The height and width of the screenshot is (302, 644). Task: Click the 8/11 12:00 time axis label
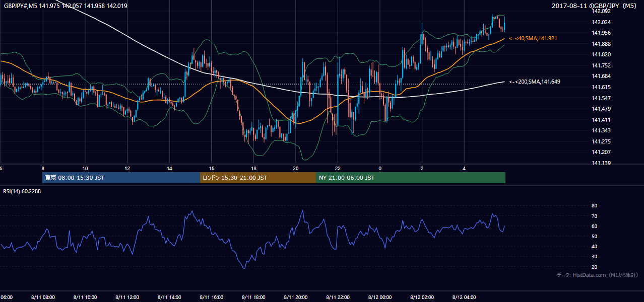127,297
